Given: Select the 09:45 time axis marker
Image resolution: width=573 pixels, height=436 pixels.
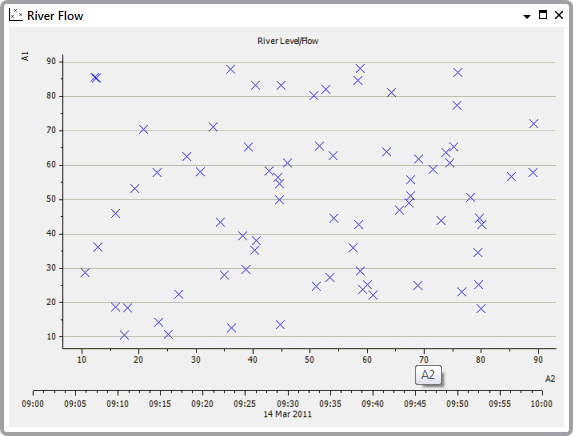Looking at the screenshot, I should pyautogui.click(x=415, y=404).
